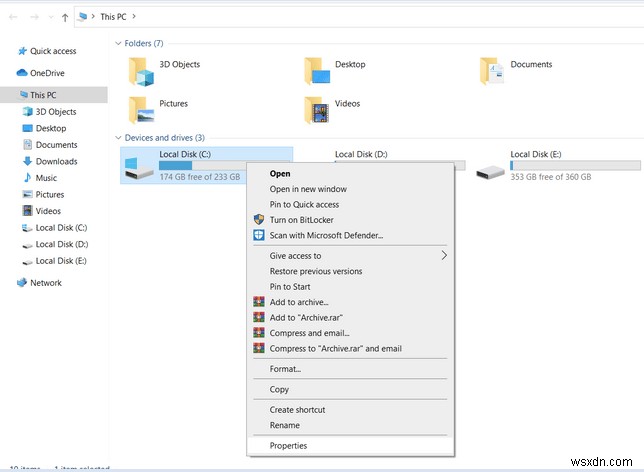
Task: Click the Documents folder name label
Action: (x=531, y=64)
